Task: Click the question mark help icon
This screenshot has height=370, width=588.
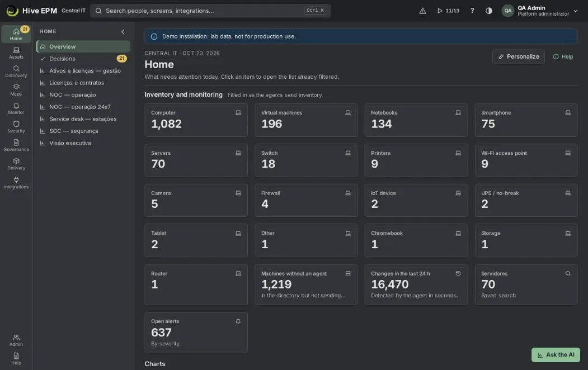Action: [472, 11]
